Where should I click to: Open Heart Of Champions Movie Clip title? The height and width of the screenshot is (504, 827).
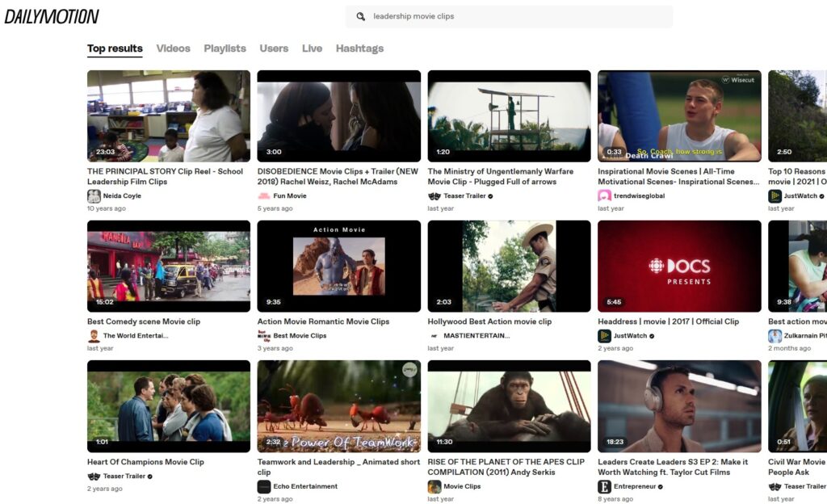pos(145,462)
